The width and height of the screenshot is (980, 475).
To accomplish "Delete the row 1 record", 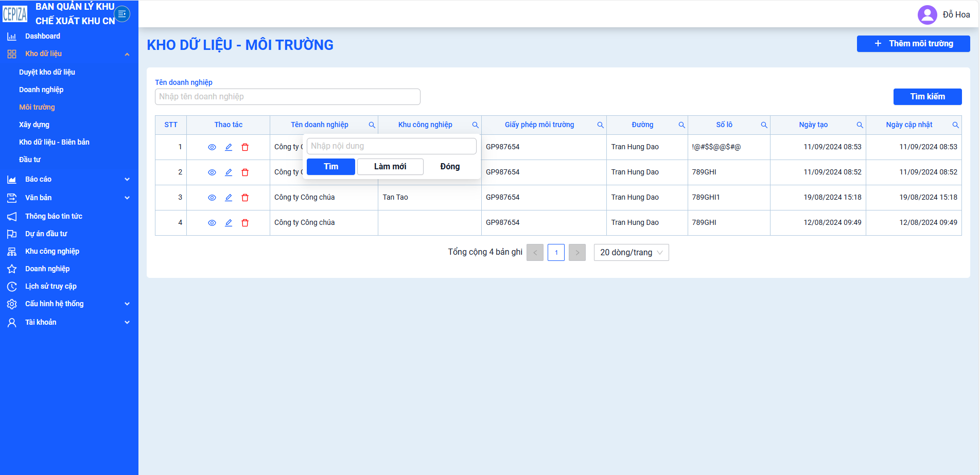I will click(x=245, y=147).
